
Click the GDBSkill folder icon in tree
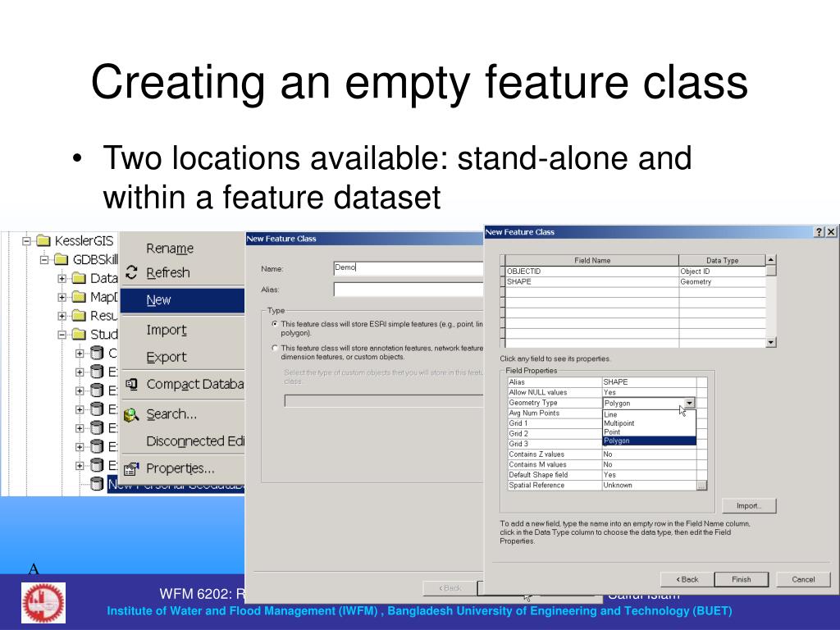point(61,260)
